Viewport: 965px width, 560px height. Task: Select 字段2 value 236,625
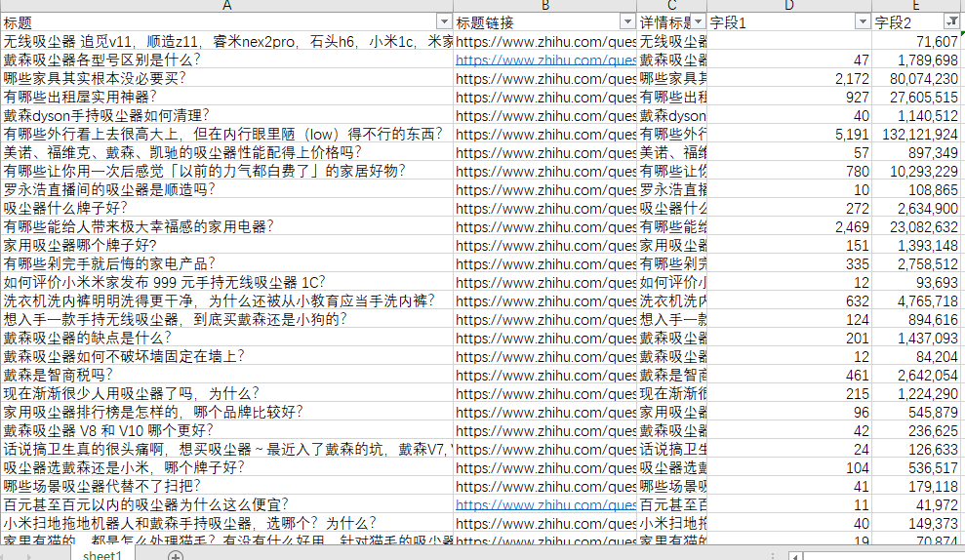pos(916,431)
